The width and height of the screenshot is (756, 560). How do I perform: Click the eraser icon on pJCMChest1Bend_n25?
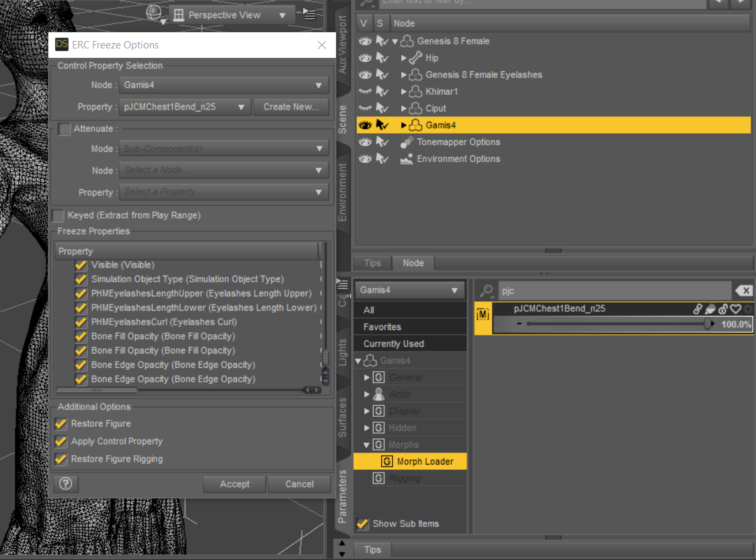click(x=710, y=309)
